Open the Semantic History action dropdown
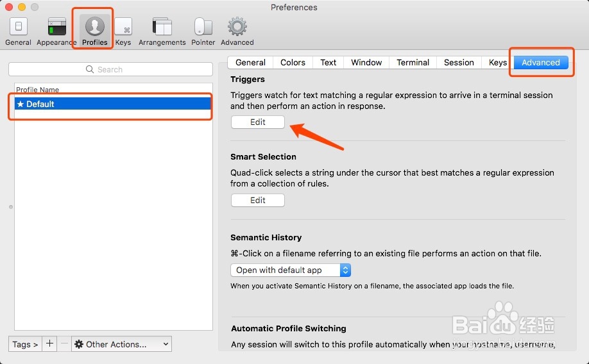This screenshot has width=589, height=364. (291, 270)
